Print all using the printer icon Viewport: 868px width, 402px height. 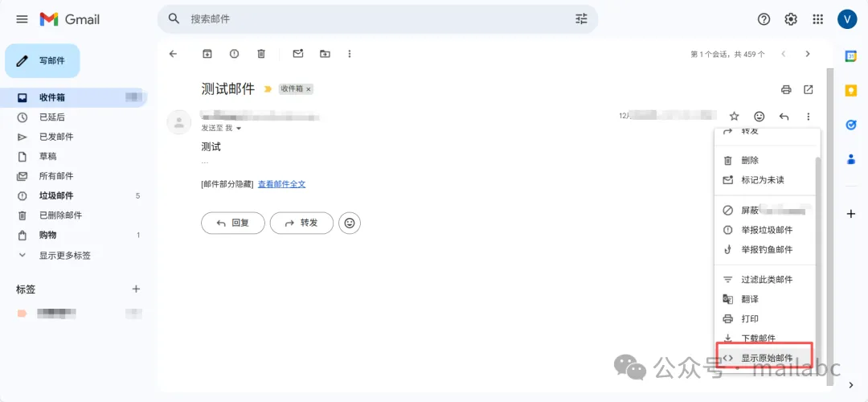coord(786,89)
